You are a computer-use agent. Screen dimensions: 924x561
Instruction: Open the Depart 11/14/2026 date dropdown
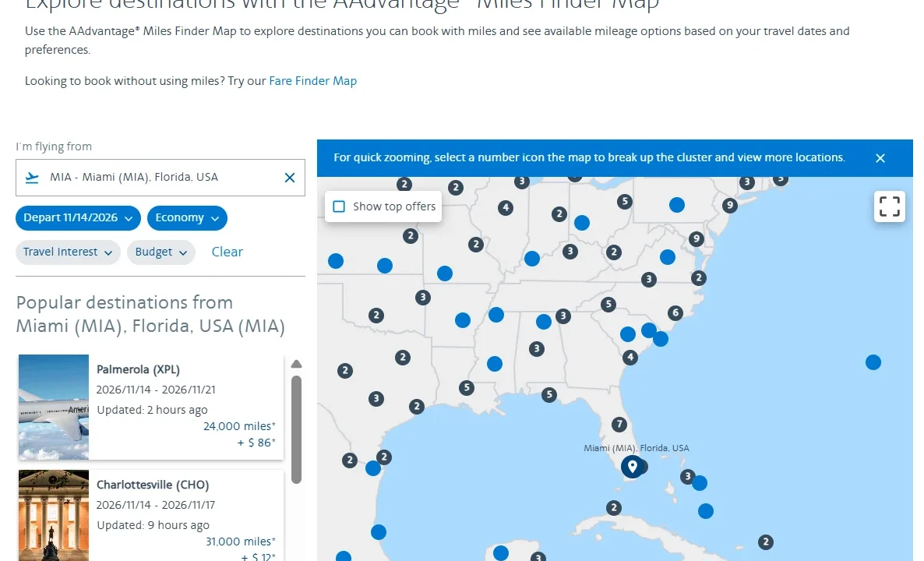[78, 218]
